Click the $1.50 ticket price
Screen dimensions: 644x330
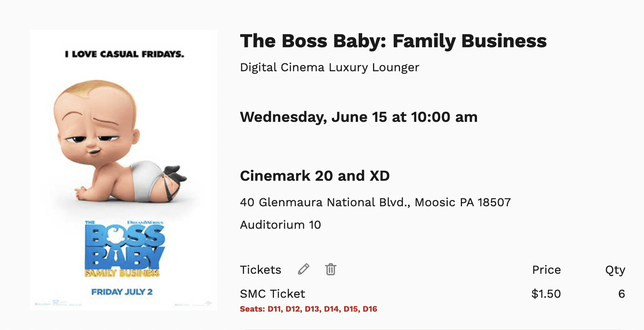coord(546,294)
